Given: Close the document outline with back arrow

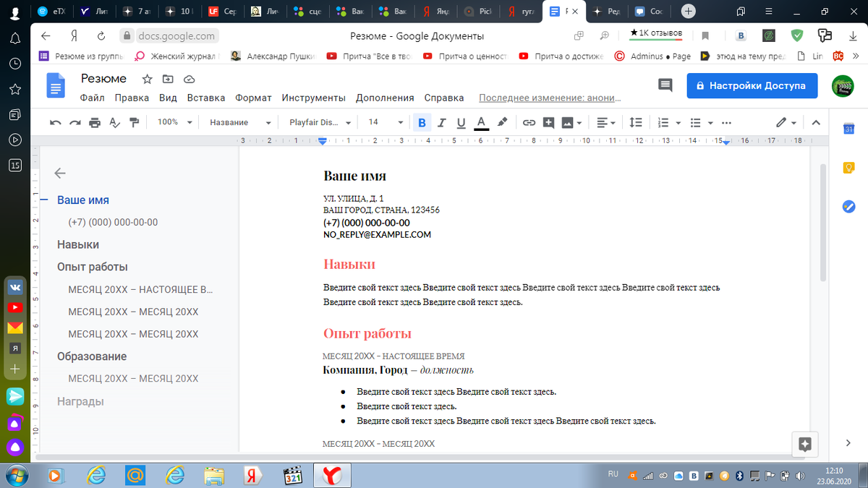Looking at the screenshot, I should [x=60, y=173].
